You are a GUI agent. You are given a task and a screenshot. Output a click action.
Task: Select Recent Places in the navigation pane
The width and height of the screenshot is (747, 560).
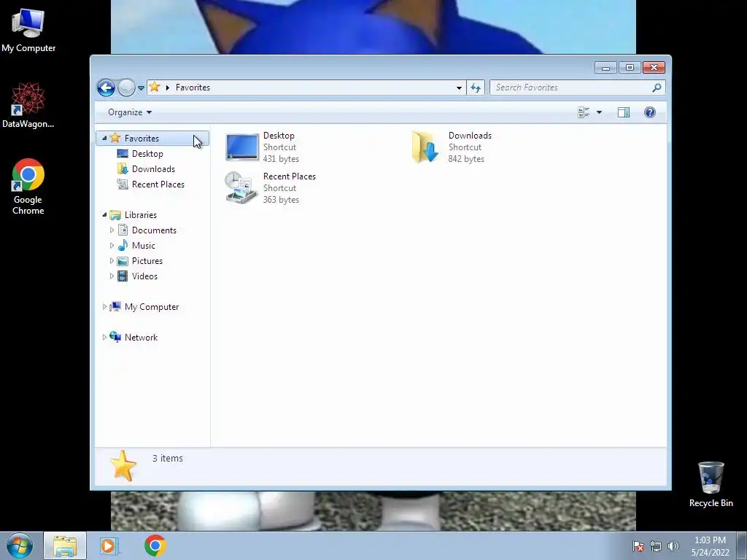(158, 184)
